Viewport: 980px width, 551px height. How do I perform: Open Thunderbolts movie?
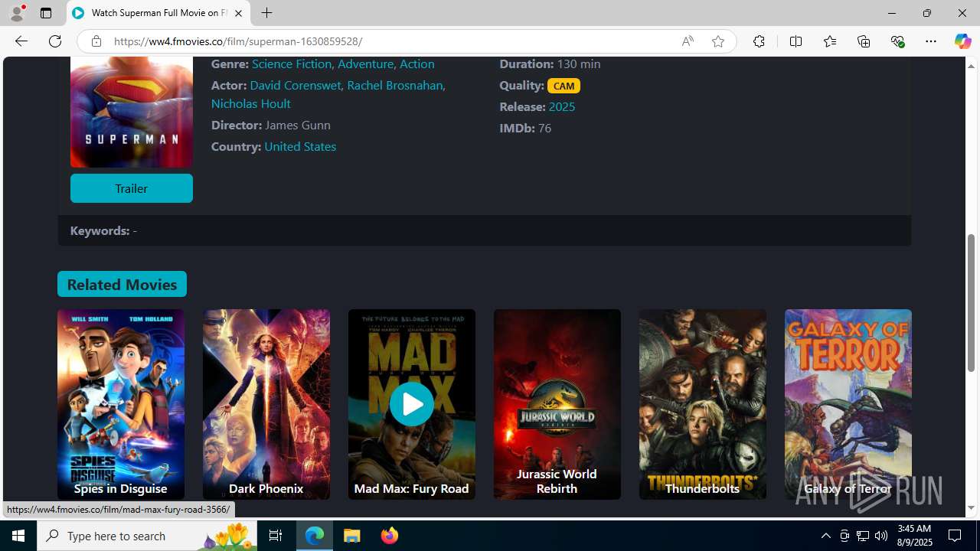(702, 404)
